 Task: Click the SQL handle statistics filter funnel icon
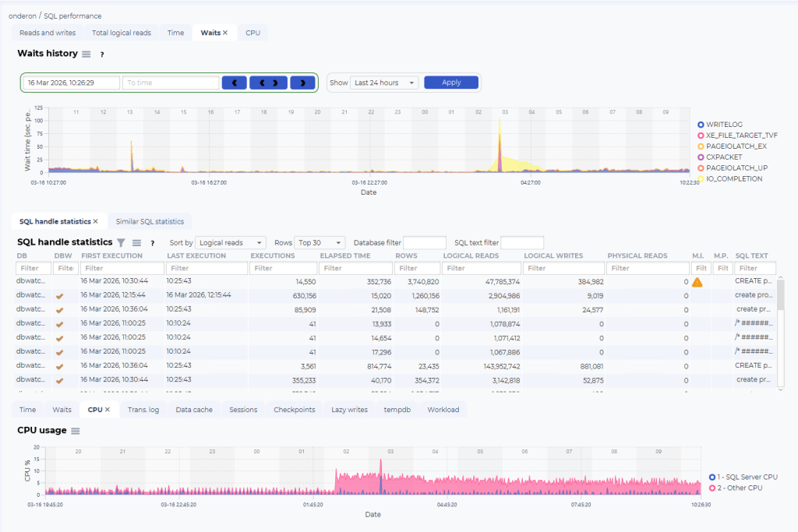click(x=121, y=242)
